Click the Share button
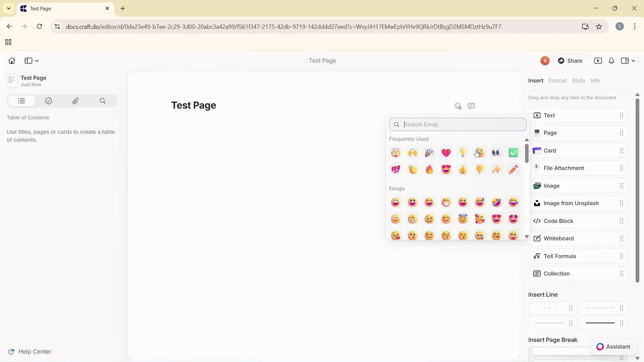This screenshot has width=644, height=362. pos(571,61)
